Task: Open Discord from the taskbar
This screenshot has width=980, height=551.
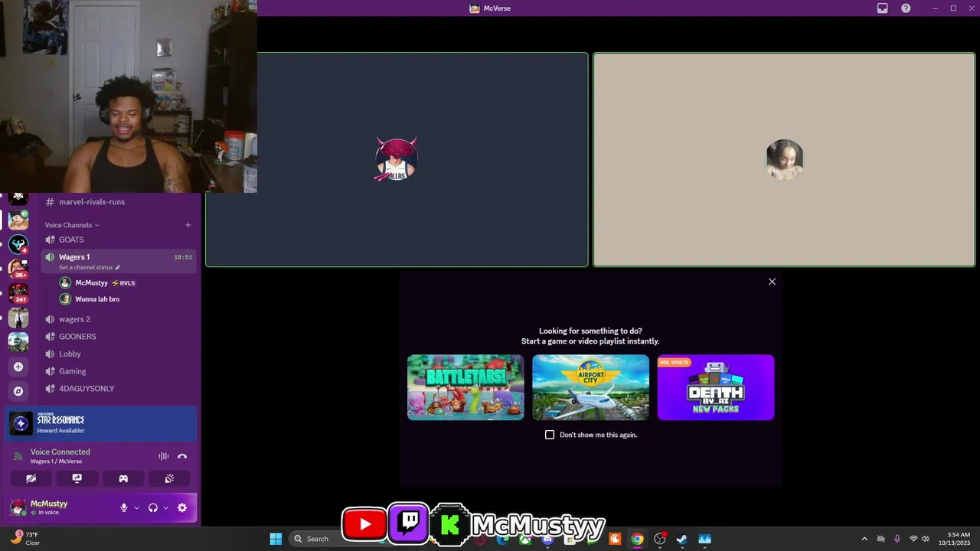Action: [x=547, y=539]
